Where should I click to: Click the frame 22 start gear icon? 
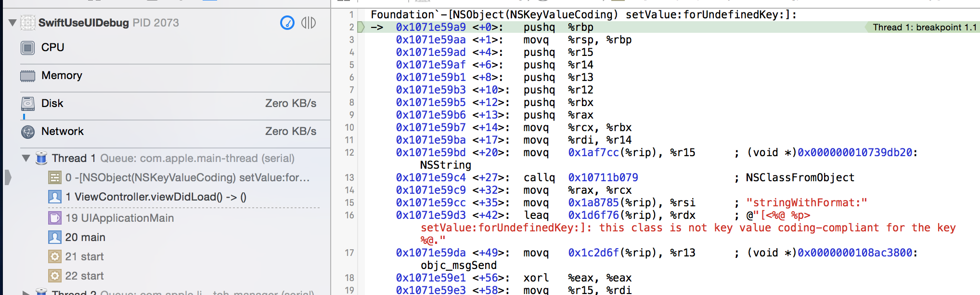coord(55,276)
